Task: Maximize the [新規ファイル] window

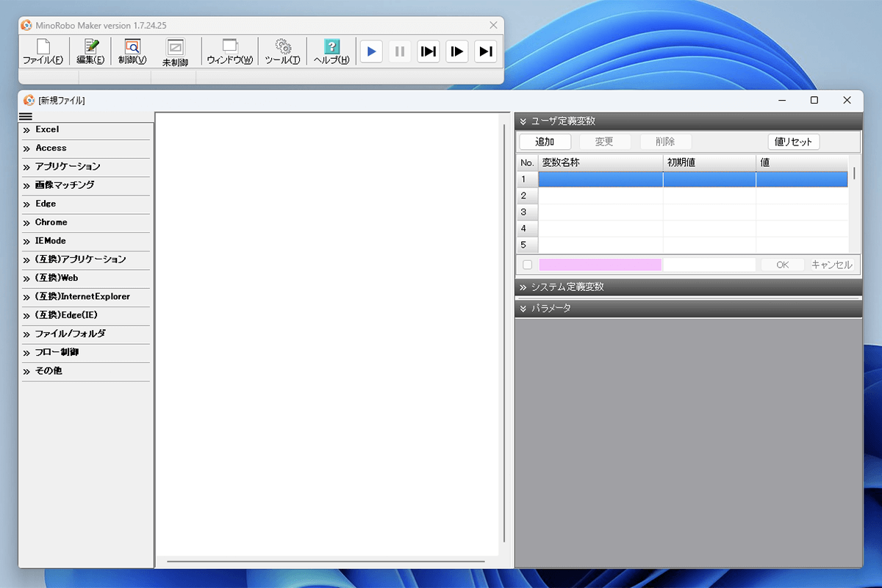Action: [x=814, y=100]
